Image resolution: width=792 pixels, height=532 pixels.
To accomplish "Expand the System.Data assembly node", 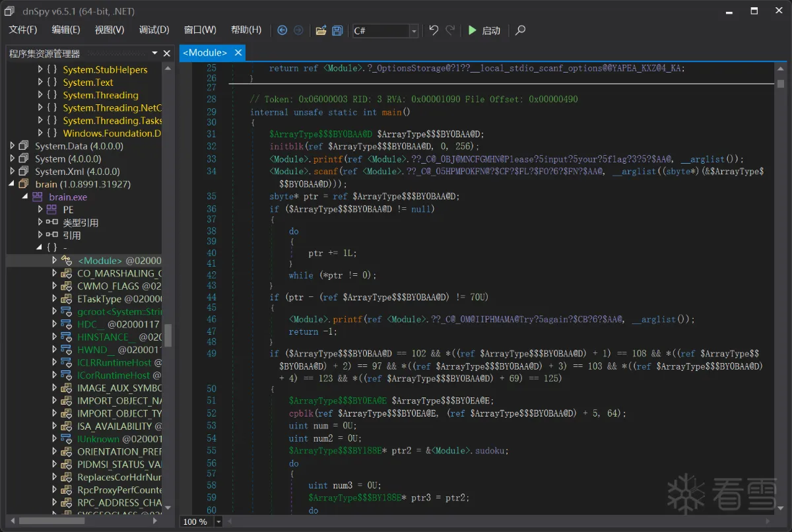I will click(x=13, y=146).
